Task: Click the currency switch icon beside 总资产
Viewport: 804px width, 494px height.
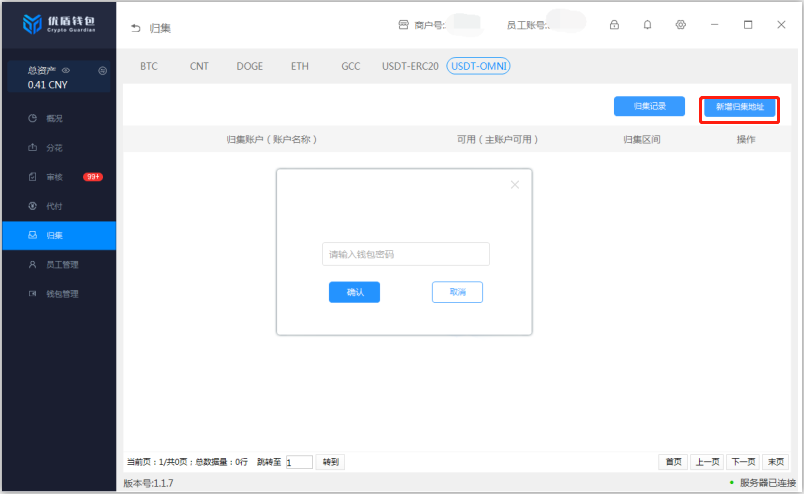Action: 102,70
